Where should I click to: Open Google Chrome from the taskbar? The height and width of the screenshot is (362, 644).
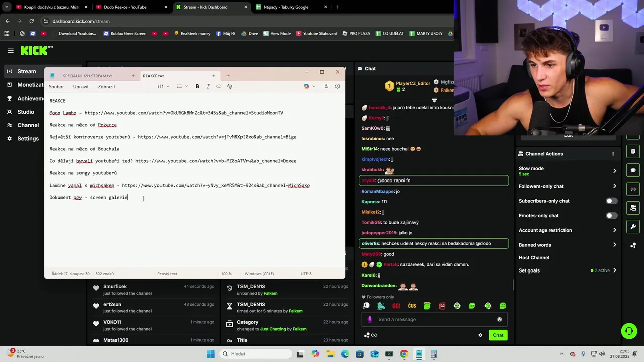[404, 354]
